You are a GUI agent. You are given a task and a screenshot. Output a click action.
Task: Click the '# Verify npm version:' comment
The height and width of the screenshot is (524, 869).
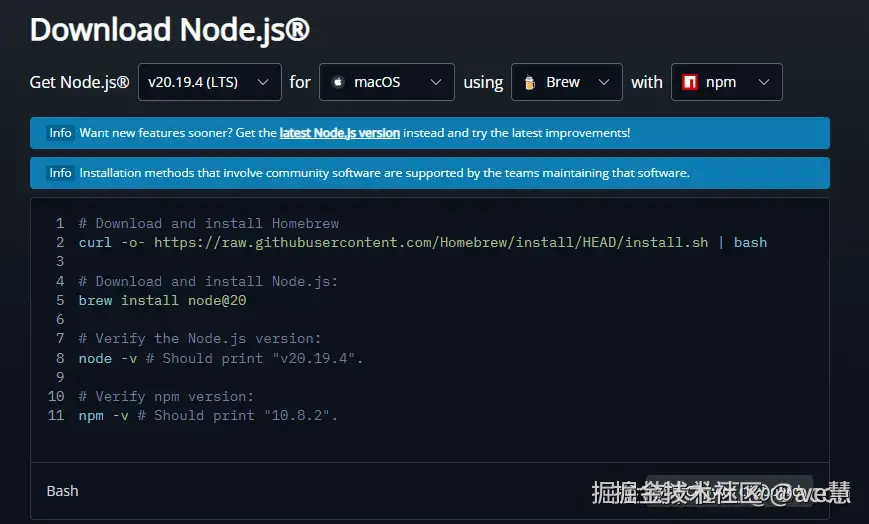click(166, 396)
